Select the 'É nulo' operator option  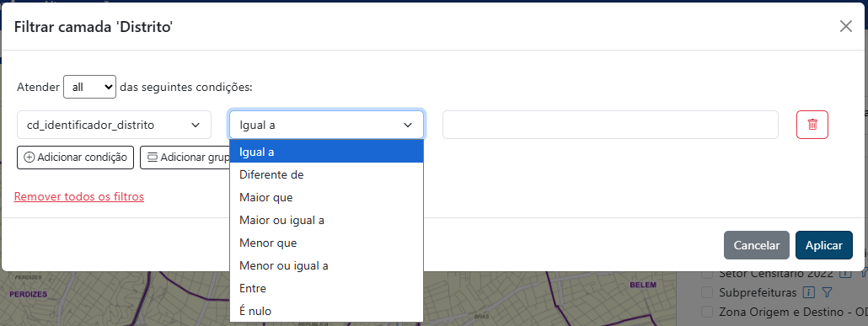pos(327,311)
